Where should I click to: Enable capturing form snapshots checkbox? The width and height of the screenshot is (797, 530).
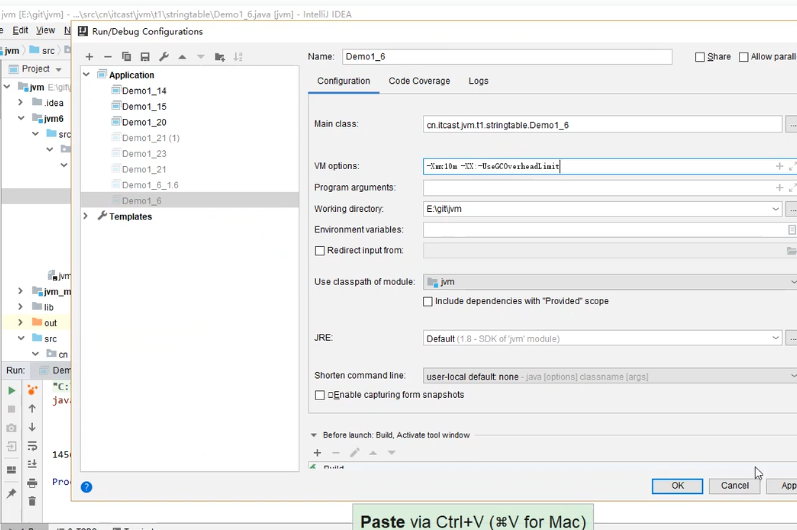tap(320, 395)
